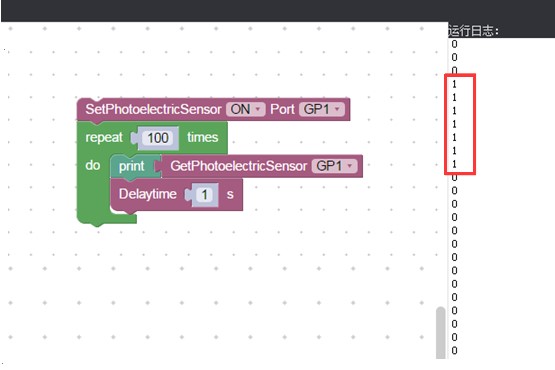Viewport: 555px width, 370px height.
Task: Click the vertical scrollbar thumb of the workspace
Action: [x=441, y=333]
